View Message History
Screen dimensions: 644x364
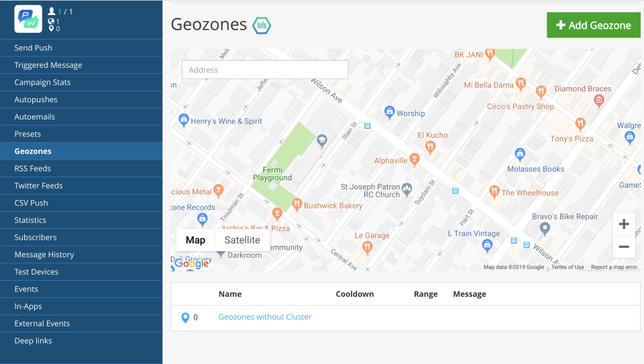(x=81, y=255)
